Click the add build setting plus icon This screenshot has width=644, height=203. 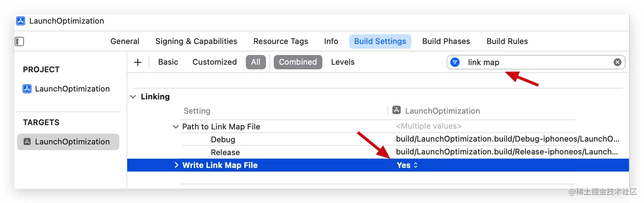click(x=138, y=62)
